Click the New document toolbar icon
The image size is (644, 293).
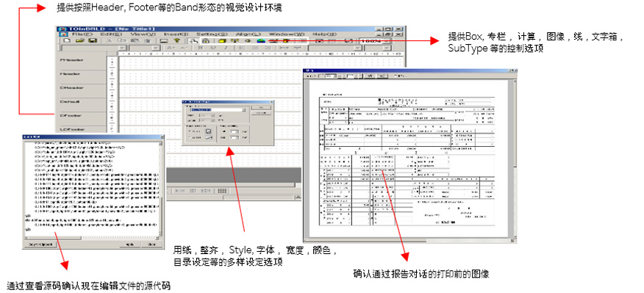pyautogui.click(x=67, y=40)
